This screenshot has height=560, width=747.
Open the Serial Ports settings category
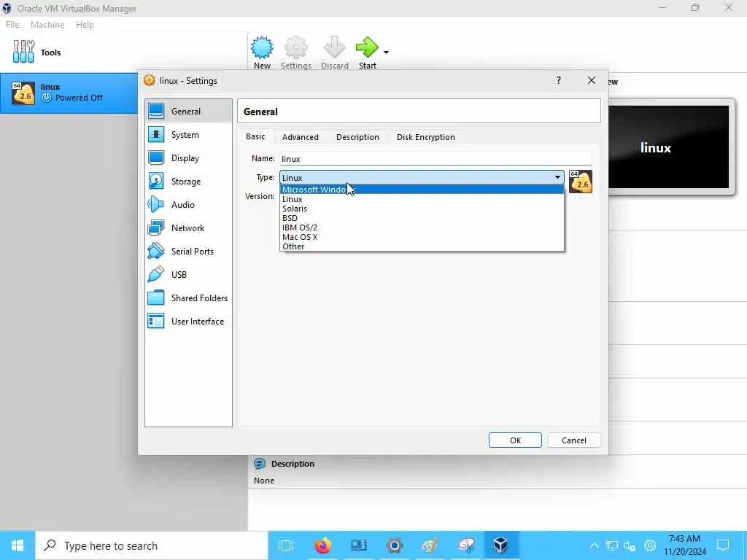(188, 252)
